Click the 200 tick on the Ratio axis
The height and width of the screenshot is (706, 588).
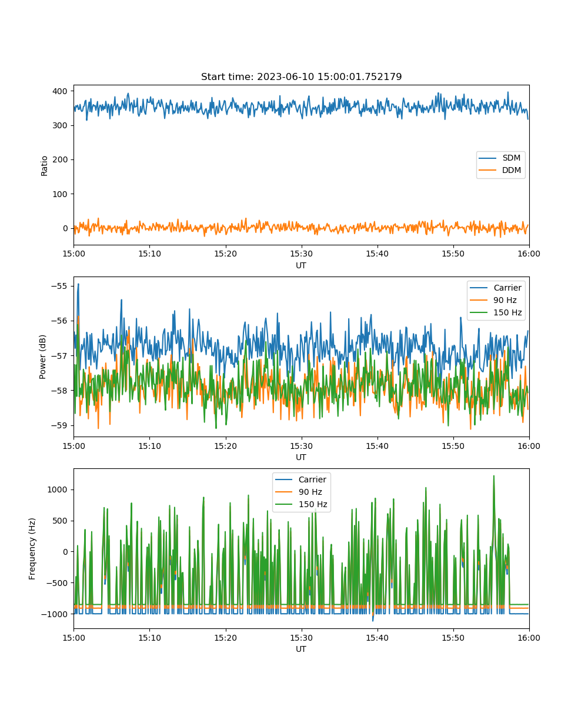click(x=61, y=159)
